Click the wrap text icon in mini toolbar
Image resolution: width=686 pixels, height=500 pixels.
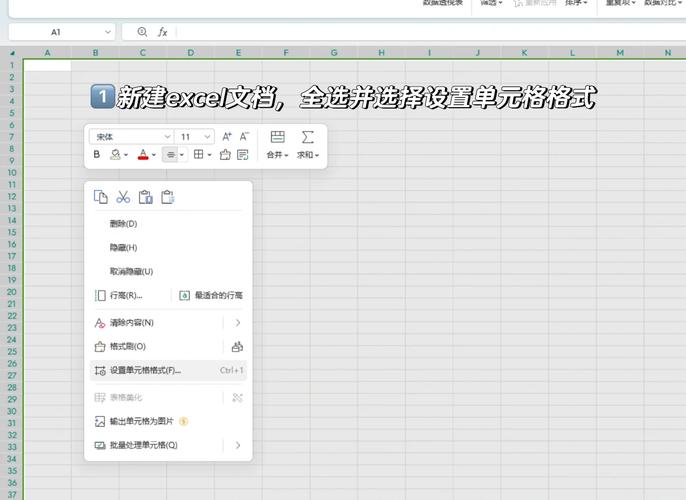[242, 154]
